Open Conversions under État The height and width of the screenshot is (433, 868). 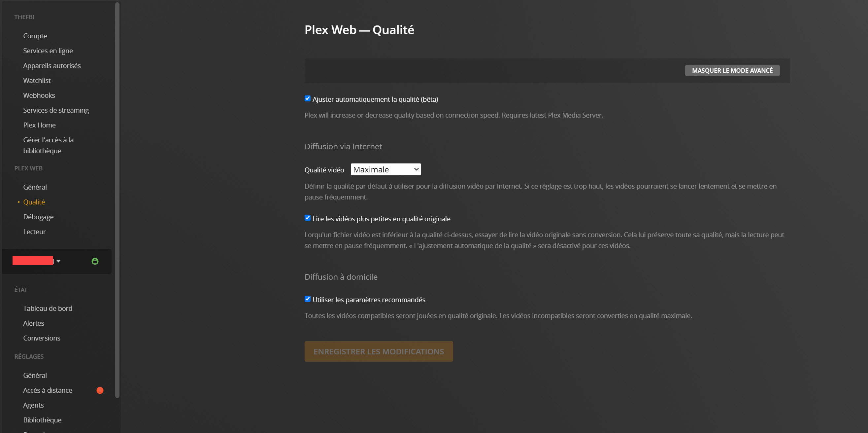pos(42,338)
